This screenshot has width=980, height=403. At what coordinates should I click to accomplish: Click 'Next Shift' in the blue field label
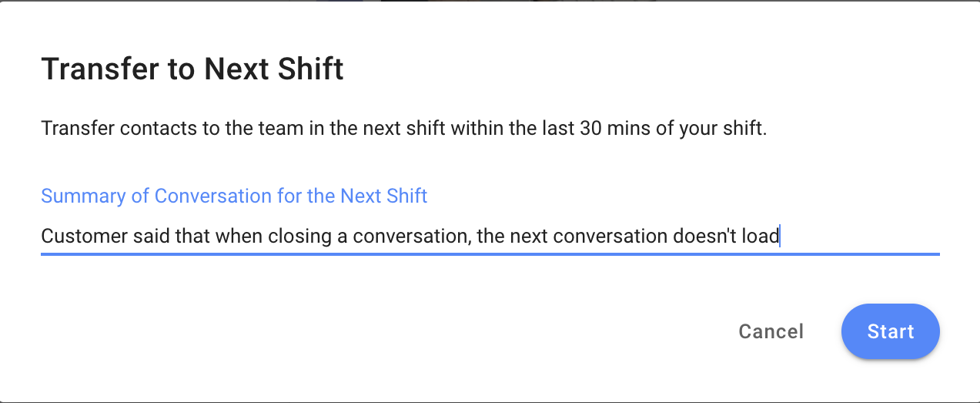point(383,196)
